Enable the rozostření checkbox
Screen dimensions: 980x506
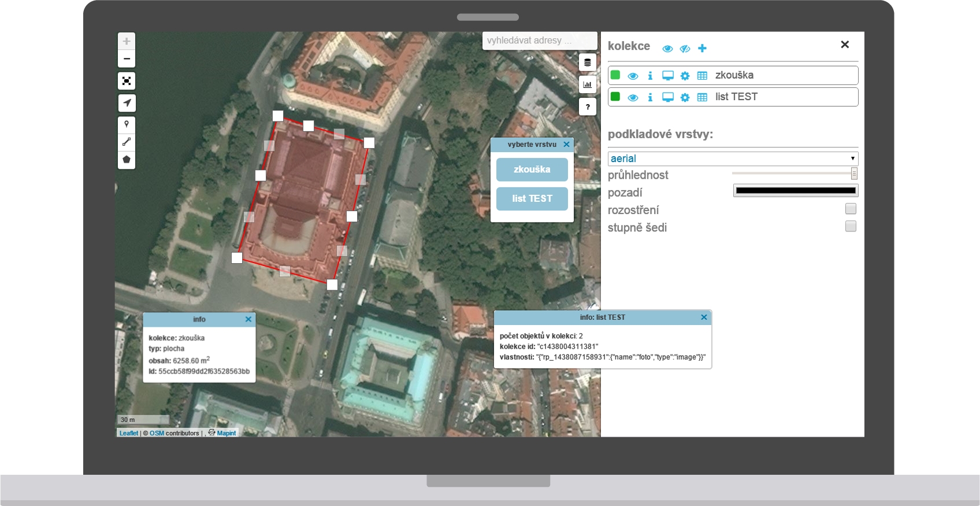click(x=851, y=209)
